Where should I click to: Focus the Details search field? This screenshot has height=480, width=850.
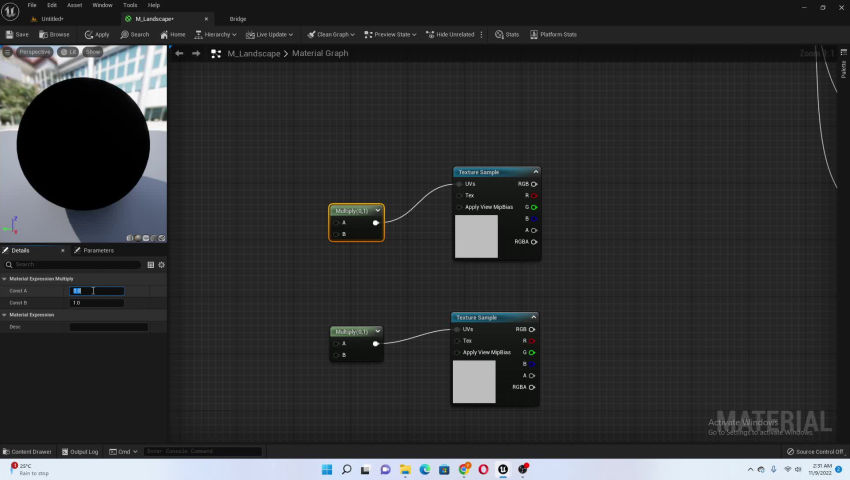73,265
